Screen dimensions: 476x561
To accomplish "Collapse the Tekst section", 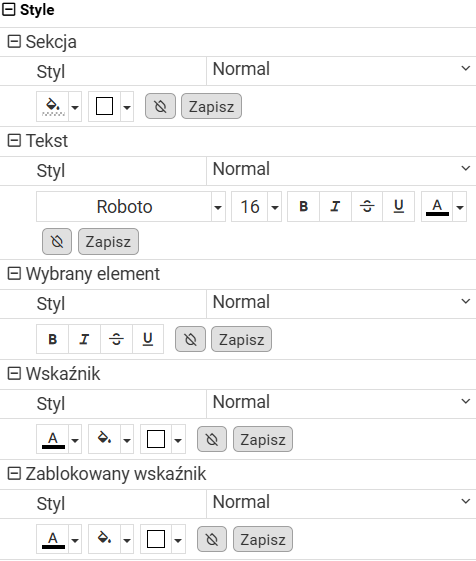I will (14, 140).
